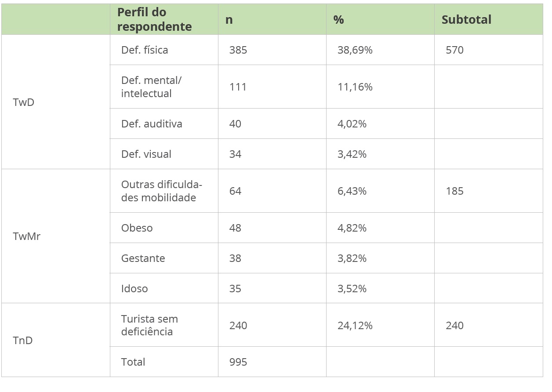552x392 pixels.
Task: Click the "Idoso" row label
Action: pos(134,289)
